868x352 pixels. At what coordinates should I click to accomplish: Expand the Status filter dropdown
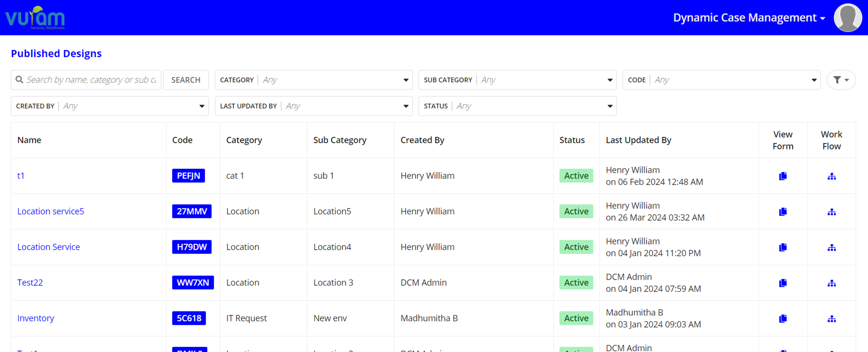tap(517, 106)
